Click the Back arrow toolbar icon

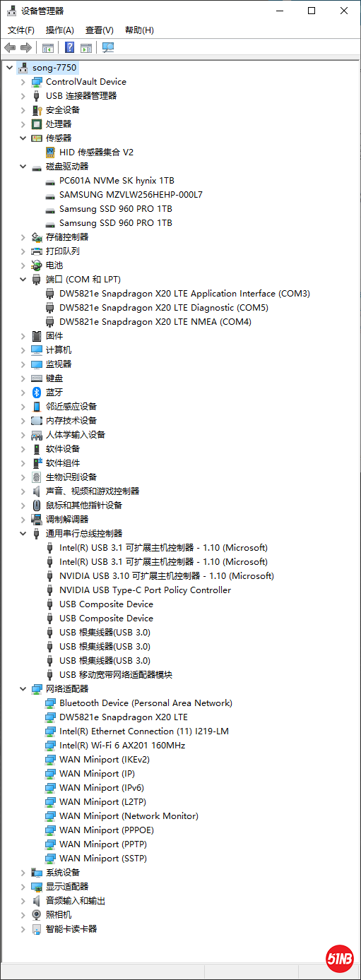coord(10,47)
